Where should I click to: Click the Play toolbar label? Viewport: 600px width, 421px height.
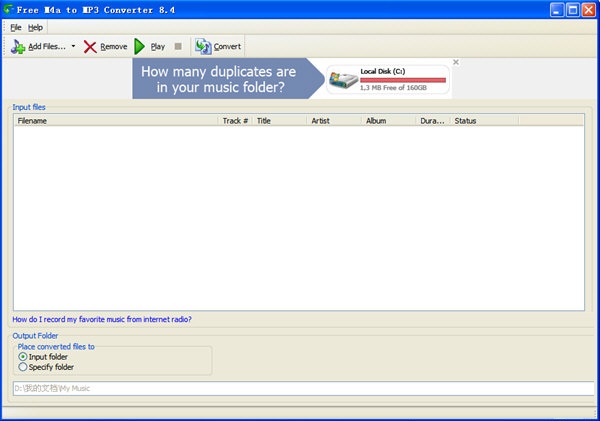point(158,47)
